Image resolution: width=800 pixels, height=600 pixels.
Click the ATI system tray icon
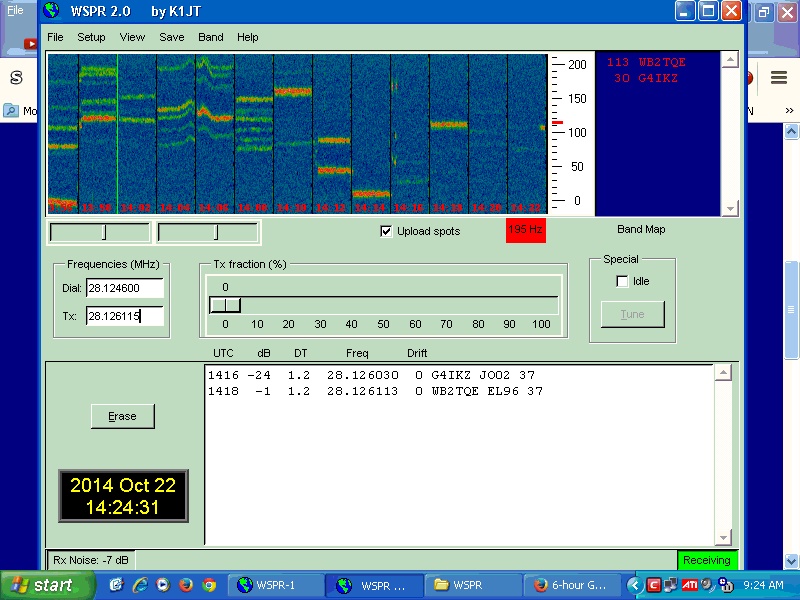(689, 585)
